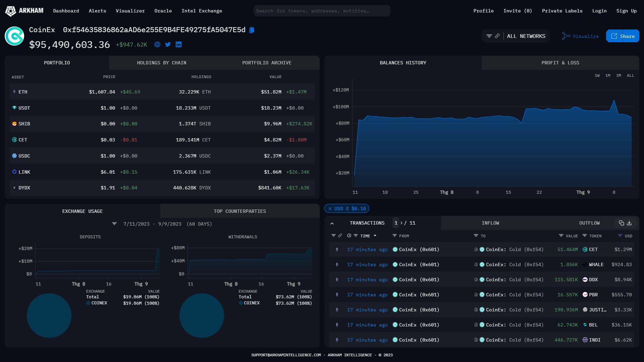The width and height of the screenshot is (644, 362).
Task: Open the Intel Exchange nav item
Action: (x=202, y=11)
